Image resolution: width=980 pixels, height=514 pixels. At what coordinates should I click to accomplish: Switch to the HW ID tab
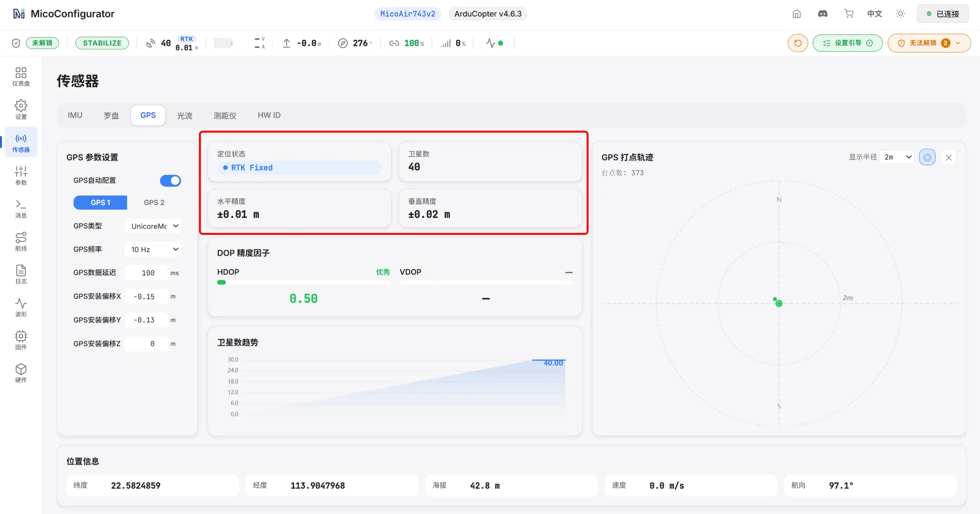coord(269,115)
